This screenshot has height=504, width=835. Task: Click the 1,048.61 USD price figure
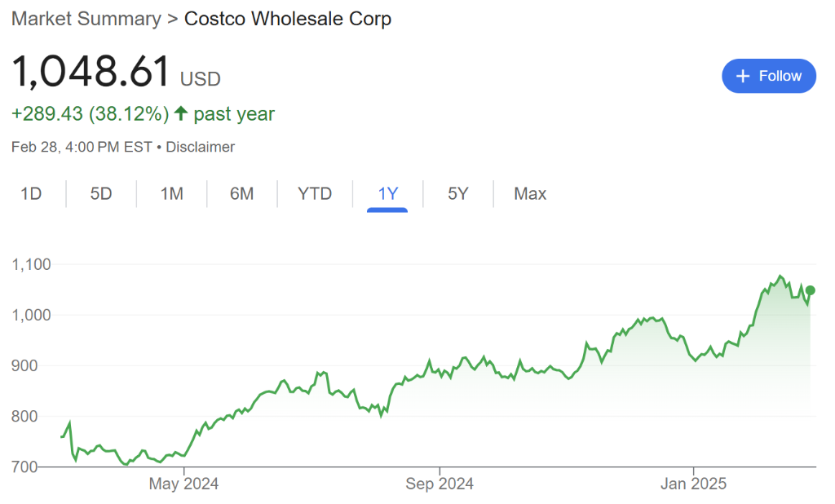click(x=116, y=72)
